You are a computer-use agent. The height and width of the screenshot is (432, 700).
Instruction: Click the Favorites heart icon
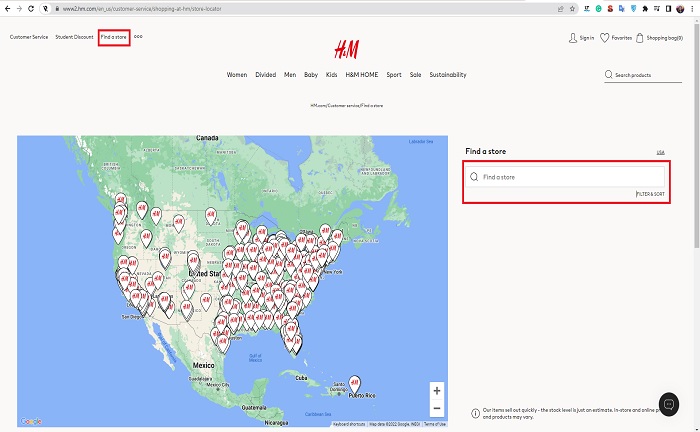pos(604,38)
